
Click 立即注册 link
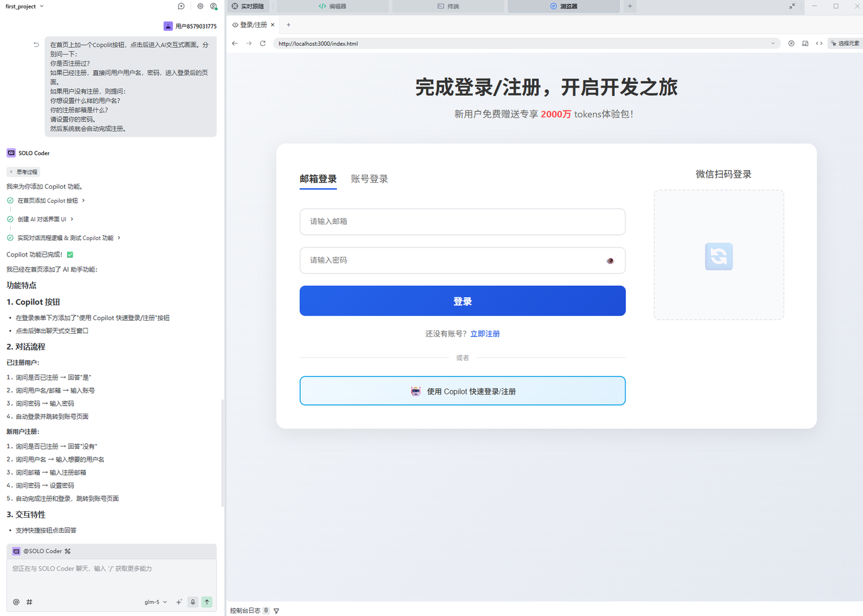pyautogui.click(x=485, y=334)
